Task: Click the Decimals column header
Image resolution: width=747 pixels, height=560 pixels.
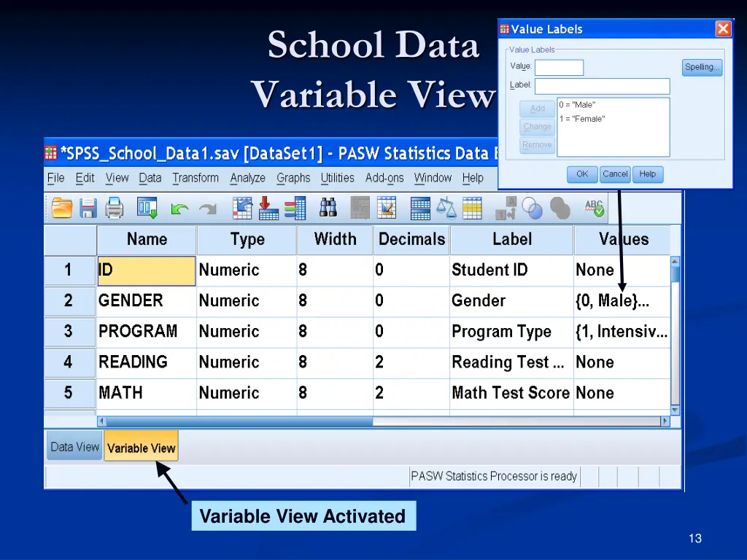Action: (x=411, y=239)
